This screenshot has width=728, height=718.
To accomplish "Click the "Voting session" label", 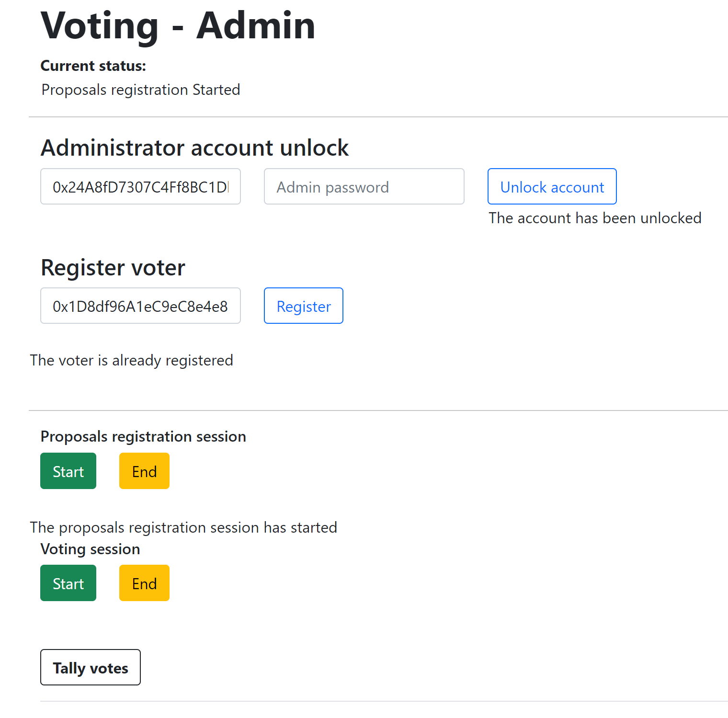I will coord(90,549).
